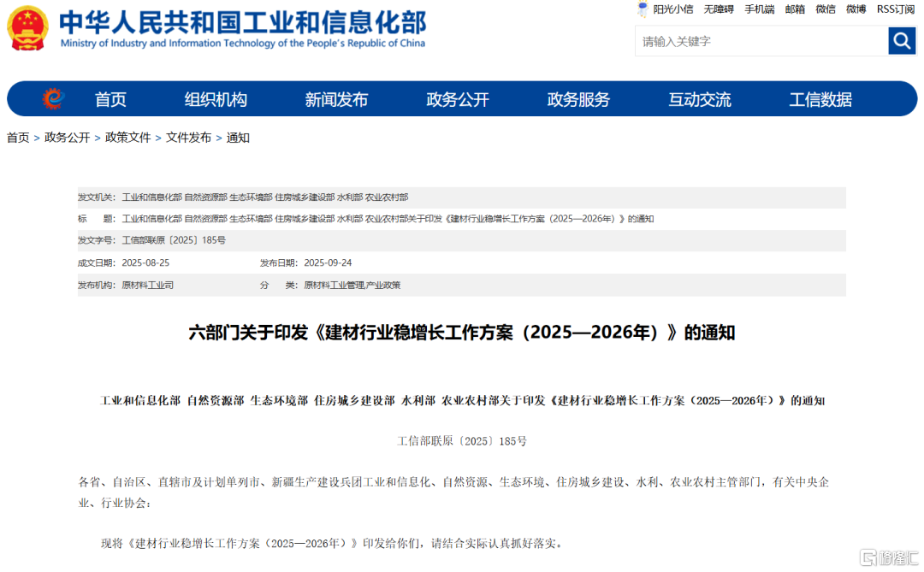
Task: Open the 工信数据 navigation item
Action: point(820,99)
